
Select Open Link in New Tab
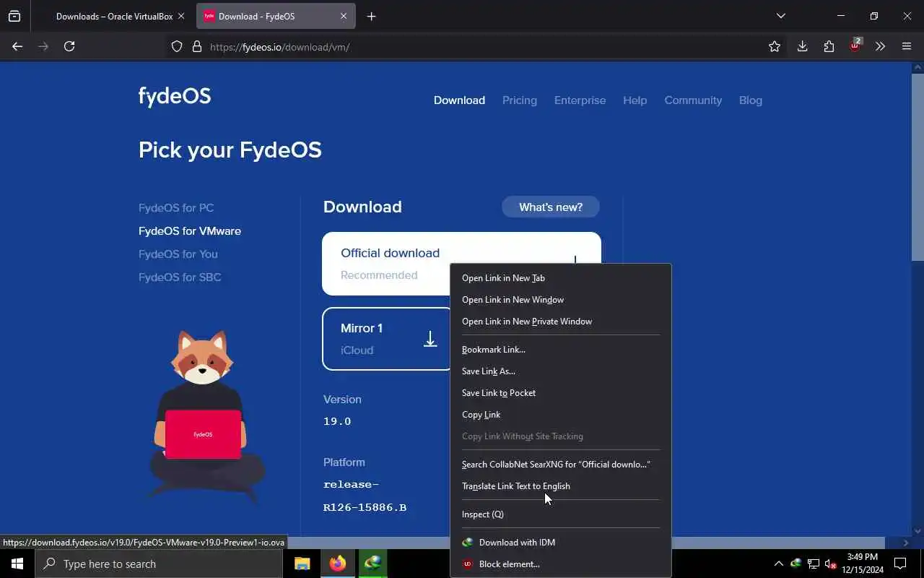(560, 278)
